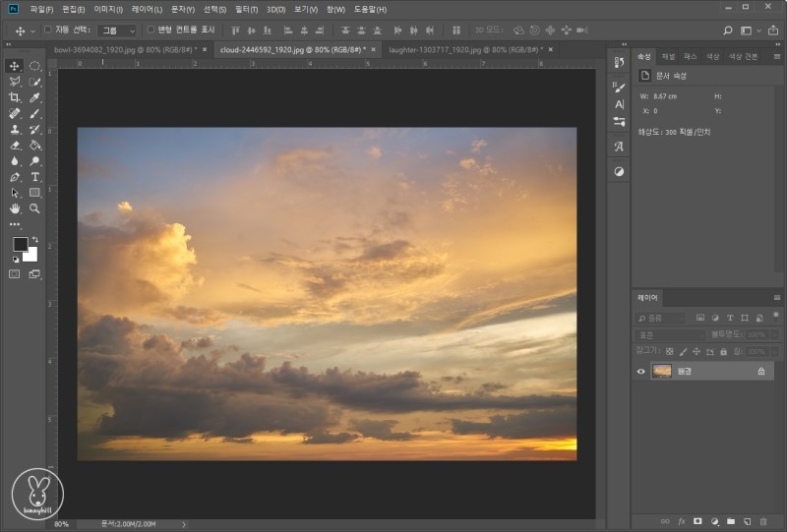Click the lock icon on 배경 layer
Viewport: 787px width, 532px height.
point(760,371)
